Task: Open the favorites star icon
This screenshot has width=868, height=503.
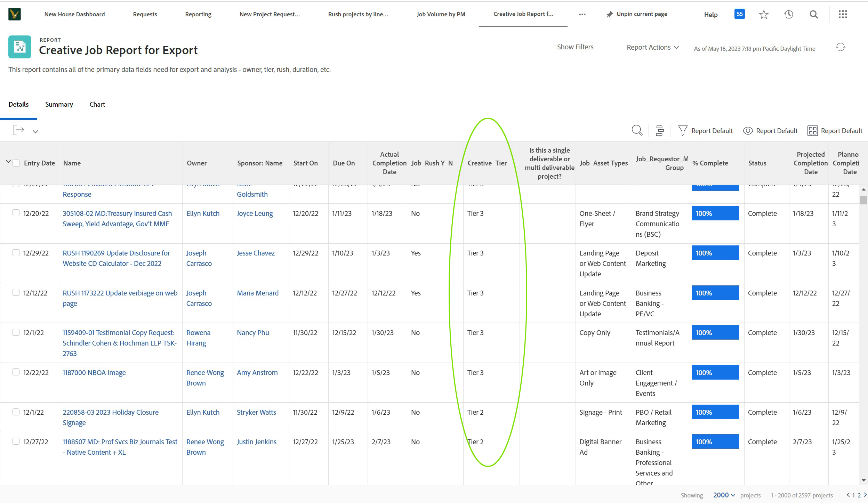Action: [x=764, y=15]
